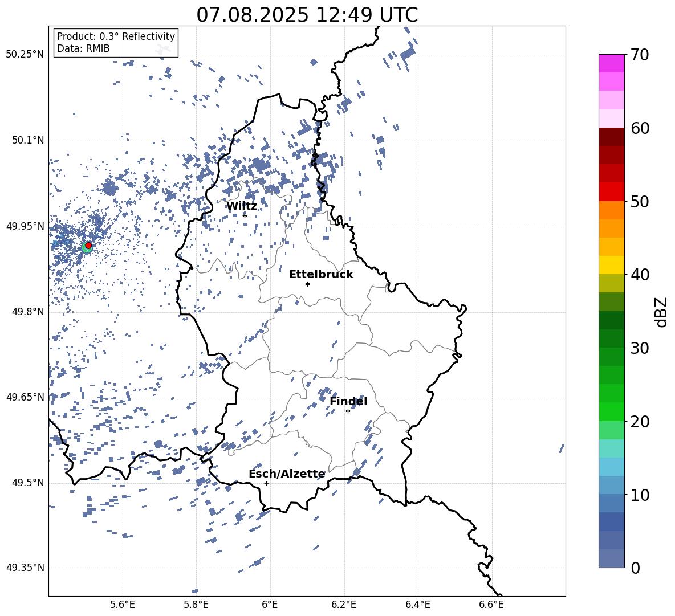Click the Data: RMIB text

coord(83,48)
